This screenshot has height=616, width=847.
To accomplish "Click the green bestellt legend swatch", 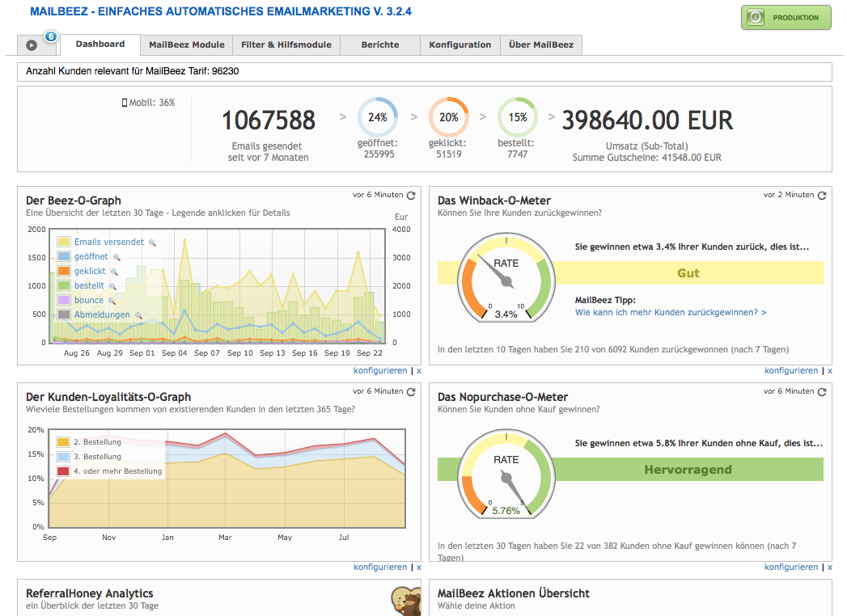I will coord(64,285).
